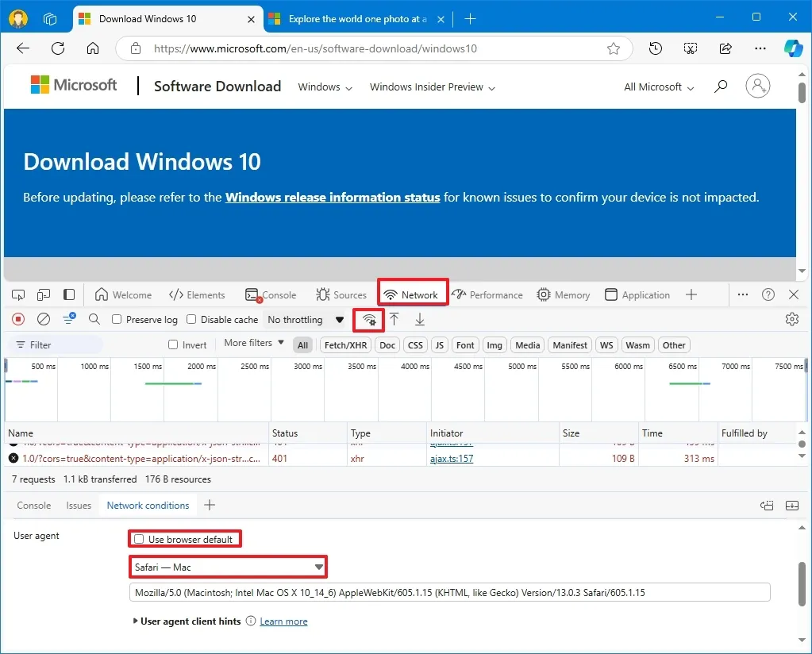Stop recording network log
The image size is (812, 654).
pos(17,319)
